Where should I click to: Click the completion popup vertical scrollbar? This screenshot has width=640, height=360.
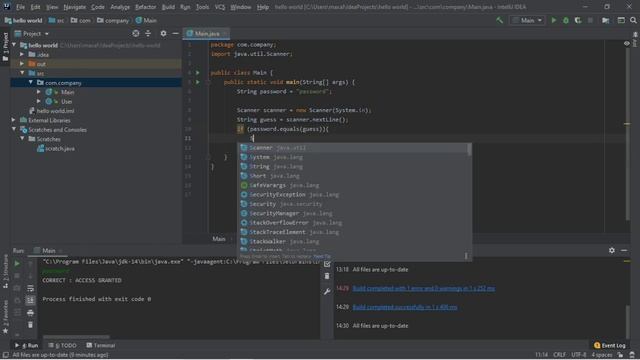tap(469, 150)
